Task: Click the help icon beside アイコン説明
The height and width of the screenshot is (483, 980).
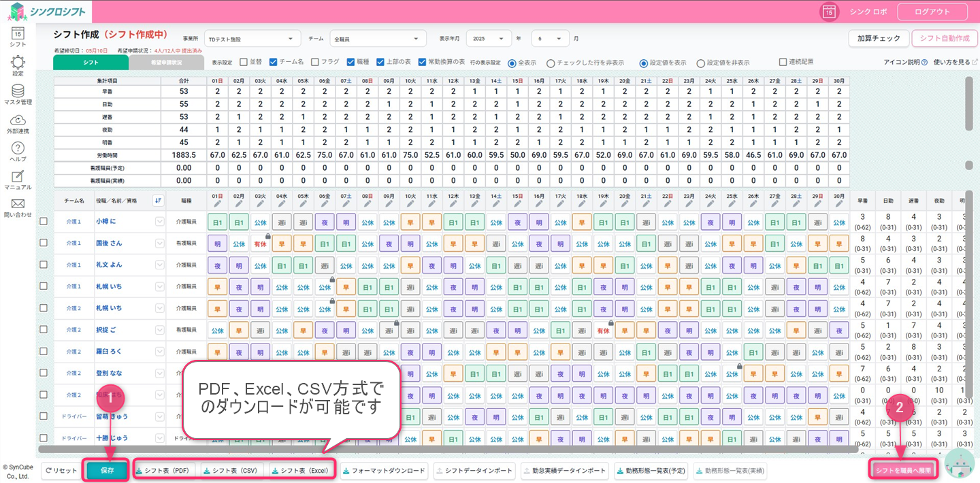Action: coord(925,63)
